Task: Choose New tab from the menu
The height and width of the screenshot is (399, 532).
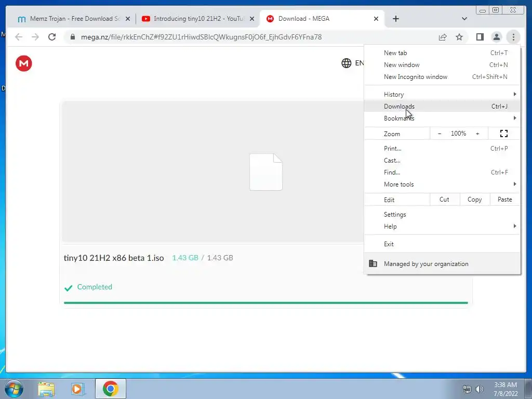Action: point(443,53)
